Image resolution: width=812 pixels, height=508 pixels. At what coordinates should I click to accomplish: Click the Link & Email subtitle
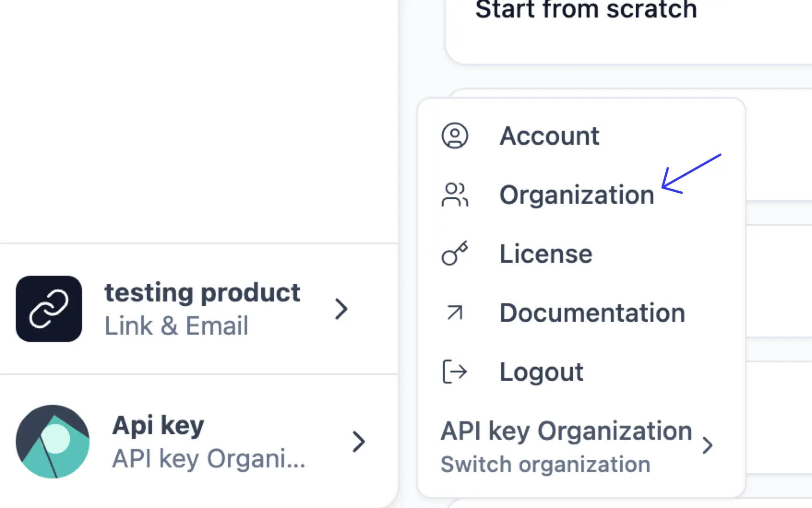click(176, 325)
